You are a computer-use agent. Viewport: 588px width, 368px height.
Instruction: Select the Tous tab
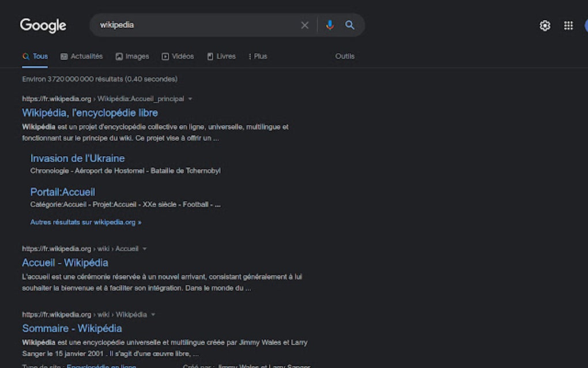click(x=35, y=57)
